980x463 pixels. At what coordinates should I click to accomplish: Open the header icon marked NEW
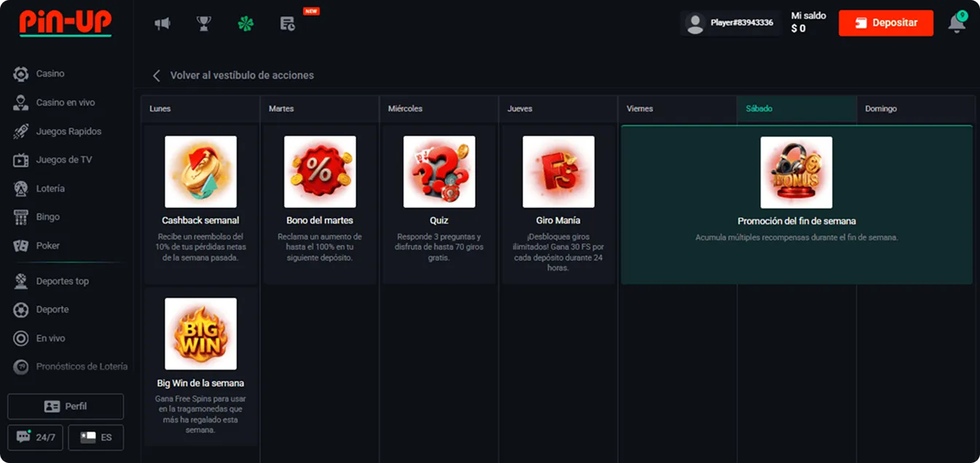point(288,23)
